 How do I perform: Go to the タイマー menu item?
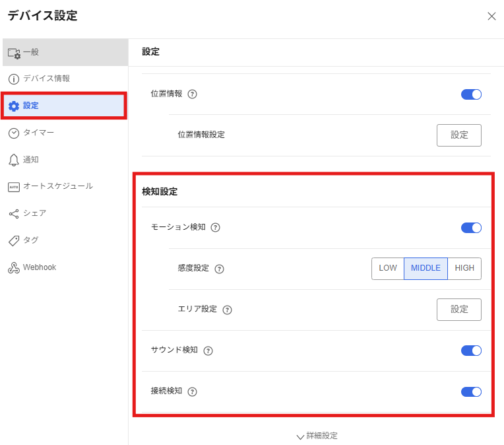(x=38, y=133)
